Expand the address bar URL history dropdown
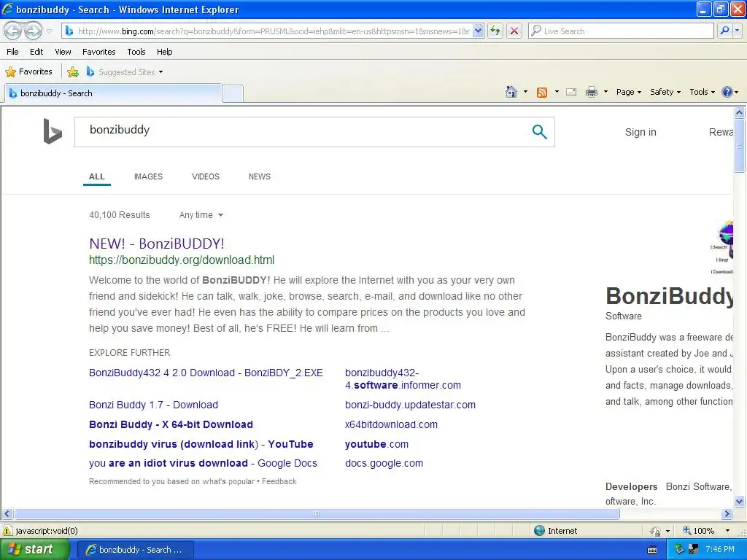747x560 pixels. 479,31
